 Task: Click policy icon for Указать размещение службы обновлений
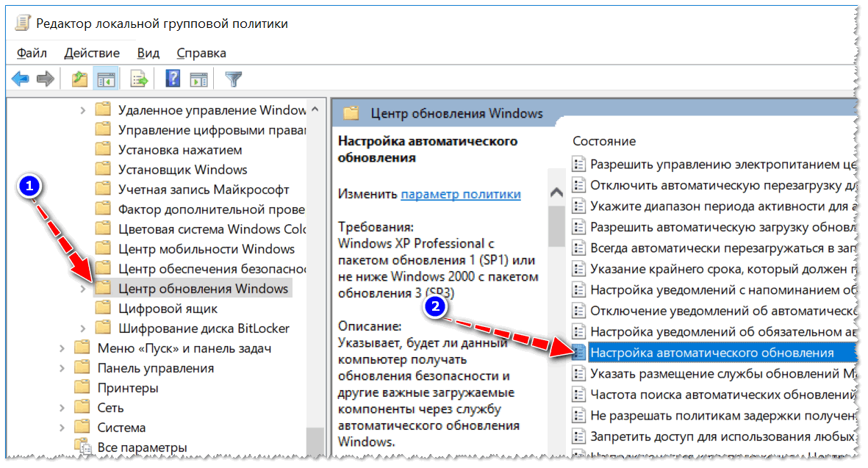coord(578,373)
